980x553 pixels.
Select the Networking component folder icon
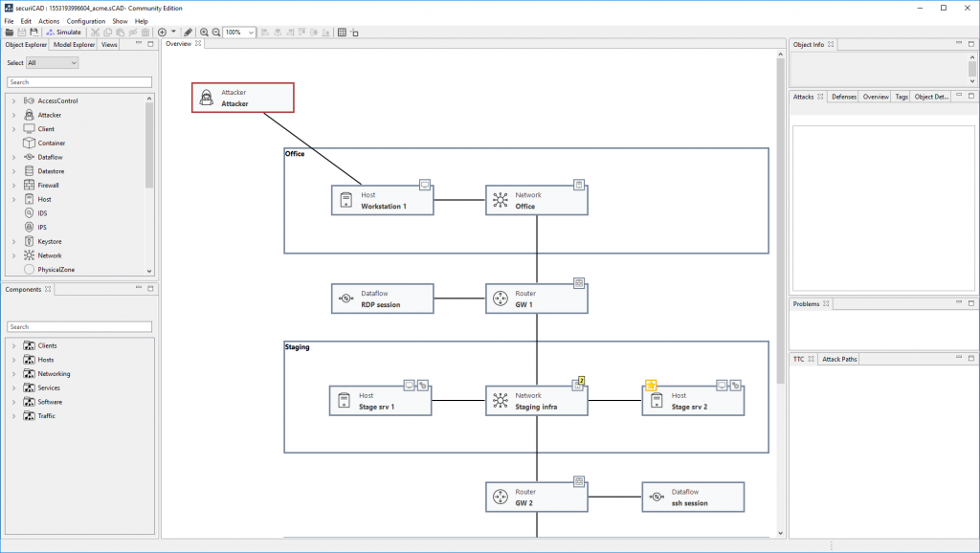(29, 374)
